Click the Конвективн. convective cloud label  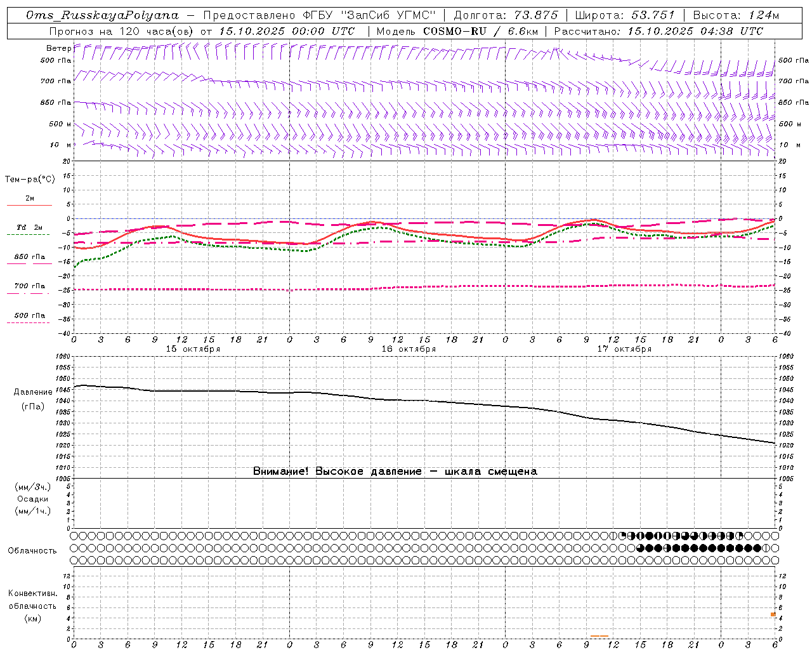pos(32,594)
